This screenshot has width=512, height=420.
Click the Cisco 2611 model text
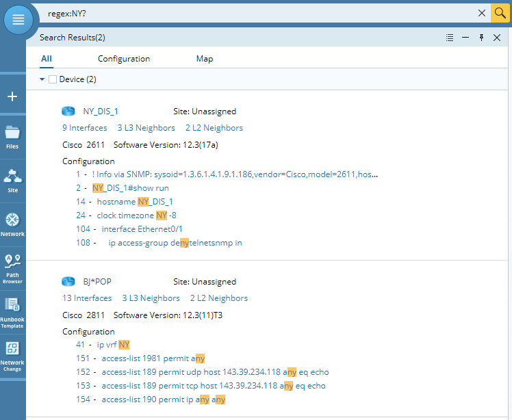coord(84,144)
